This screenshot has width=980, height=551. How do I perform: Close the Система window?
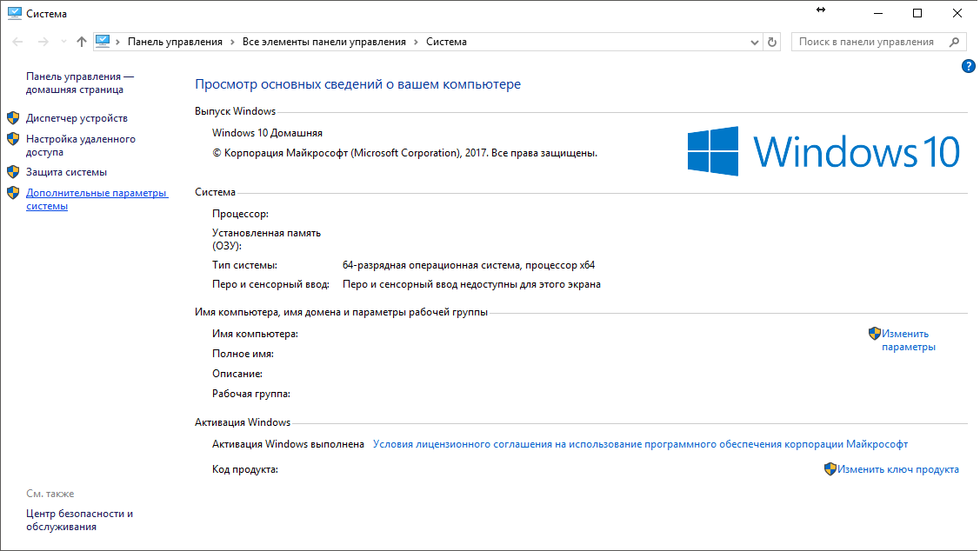point(957,13)
